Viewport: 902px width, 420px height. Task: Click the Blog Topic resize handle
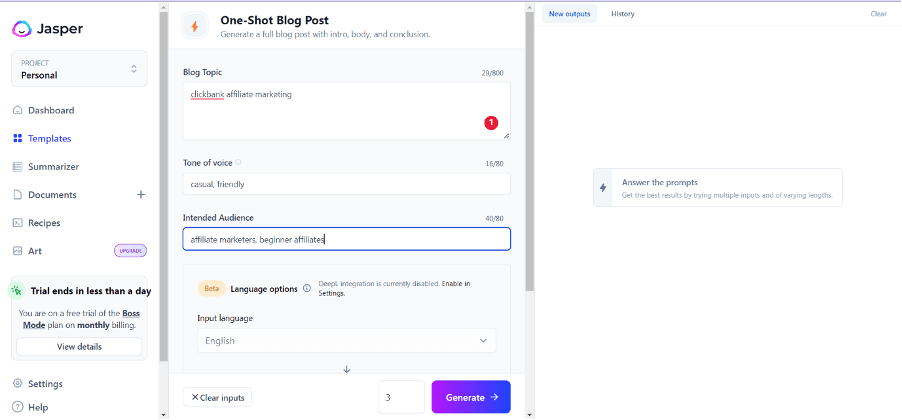tap(506, 136)
